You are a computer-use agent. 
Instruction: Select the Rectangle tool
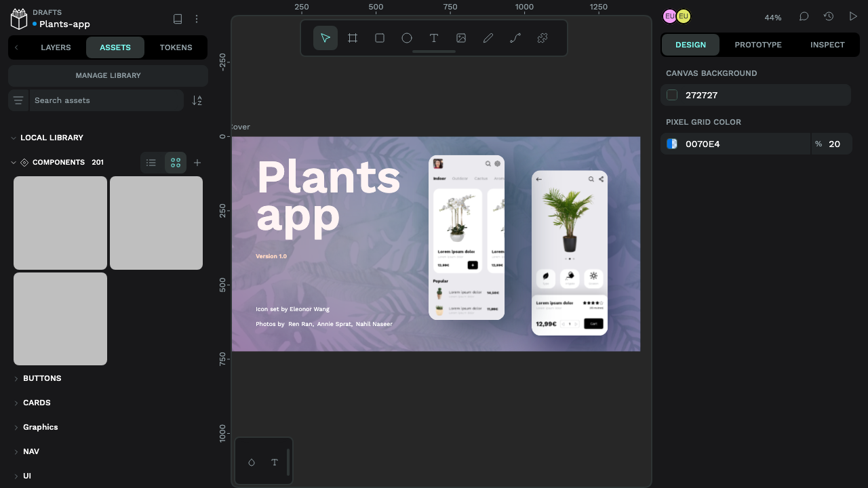[x=380, y=38]
